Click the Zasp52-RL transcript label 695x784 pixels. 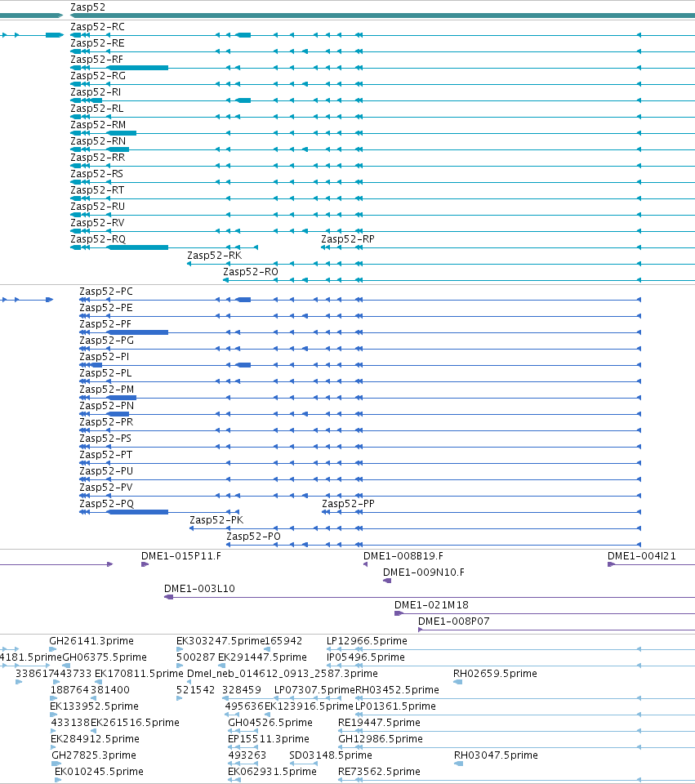pos(97,109)
